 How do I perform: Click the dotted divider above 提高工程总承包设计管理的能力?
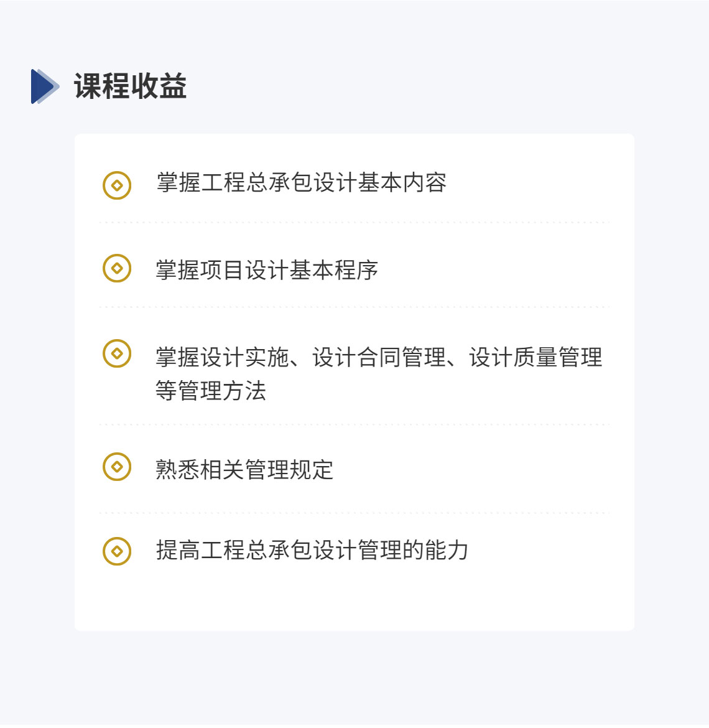tap(354, 513)
